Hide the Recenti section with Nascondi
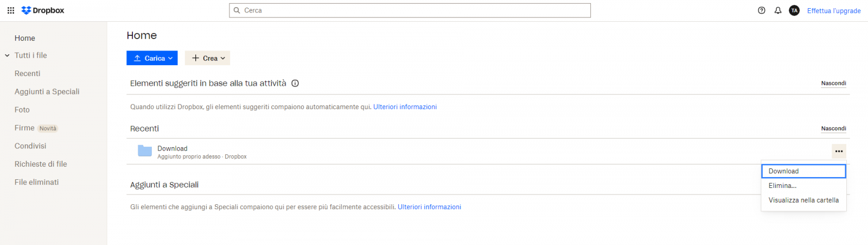This screenshot has width=868, height=245. pyautogui.click(x=833, y=129)
